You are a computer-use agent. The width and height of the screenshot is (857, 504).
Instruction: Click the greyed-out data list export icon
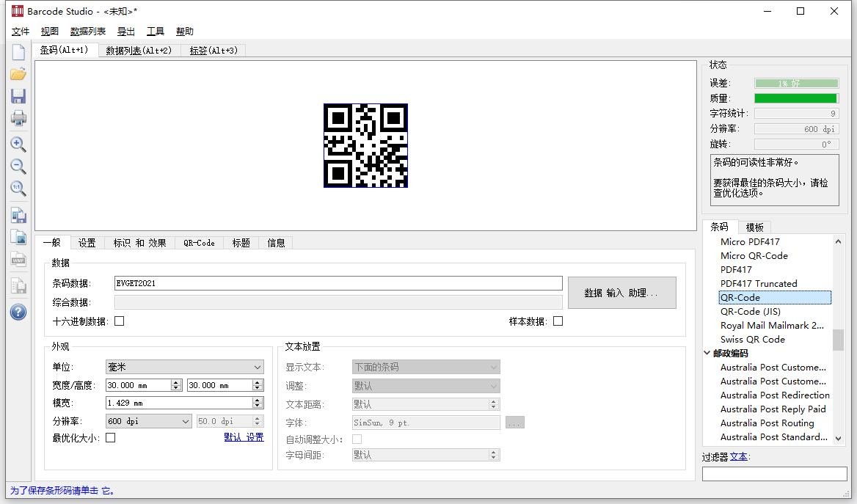point(18,285)
